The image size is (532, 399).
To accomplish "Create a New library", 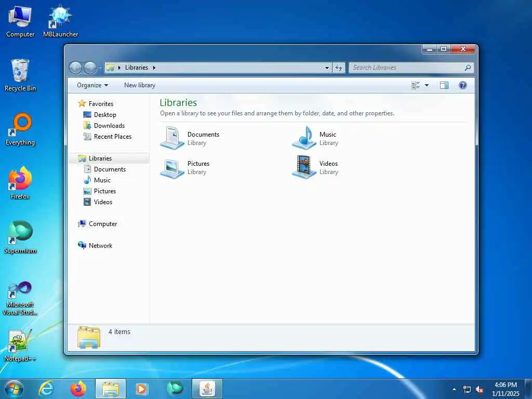I will coord(140,85).
